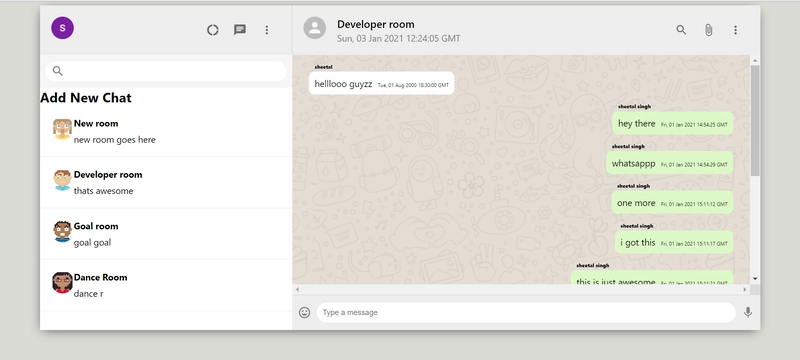This screenshot has width=800, height=360.
Task: Click the Developer room header avatar
Action: click(315, 28)
